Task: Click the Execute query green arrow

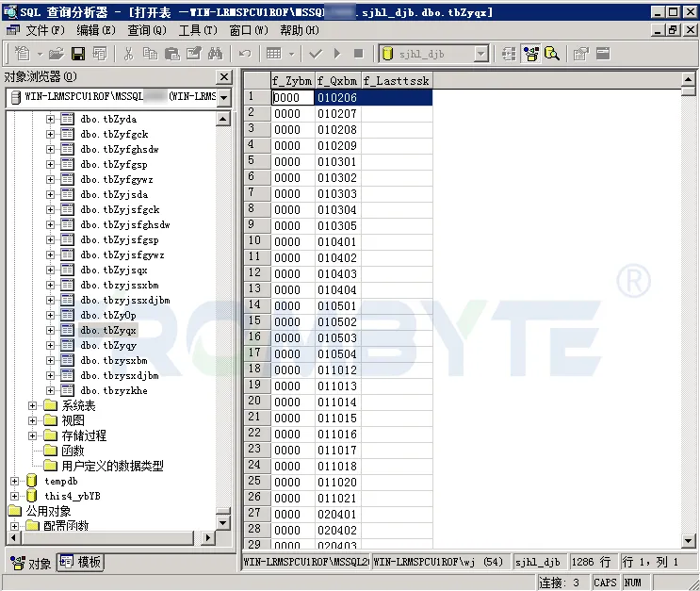Action: pos(337,54)
